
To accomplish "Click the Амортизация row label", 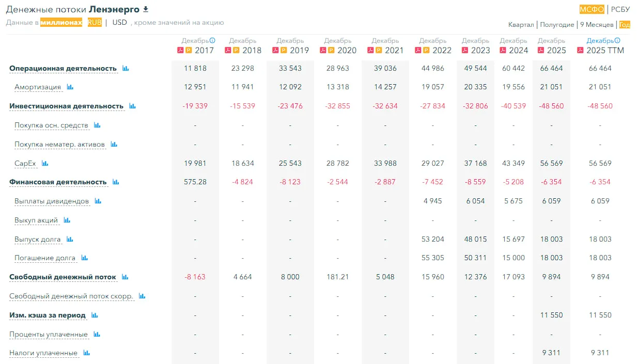I will [38, 87].
